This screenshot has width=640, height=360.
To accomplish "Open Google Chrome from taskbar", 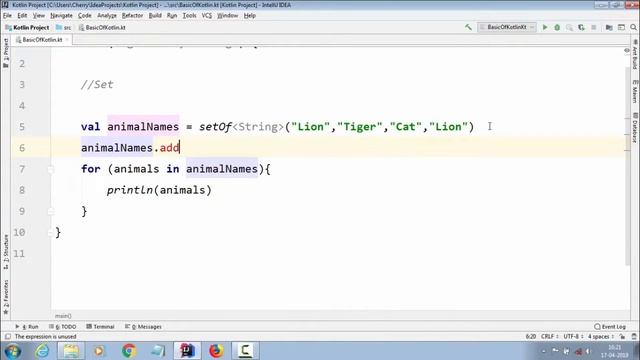I will coord(129,351).
